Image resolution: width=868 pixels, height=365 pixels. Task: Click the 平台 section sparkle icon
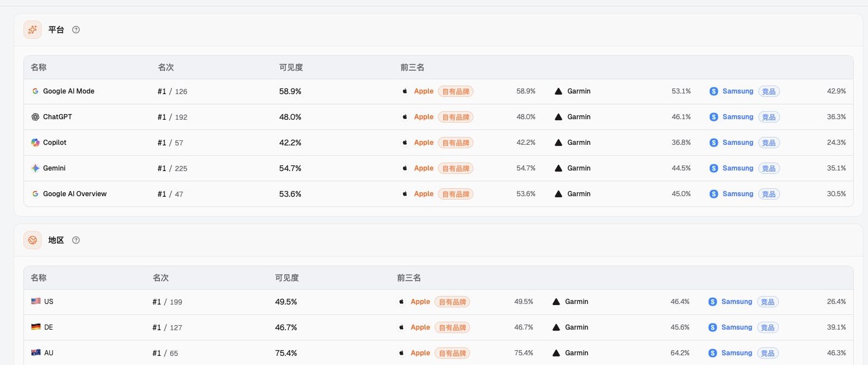(33, 30)
